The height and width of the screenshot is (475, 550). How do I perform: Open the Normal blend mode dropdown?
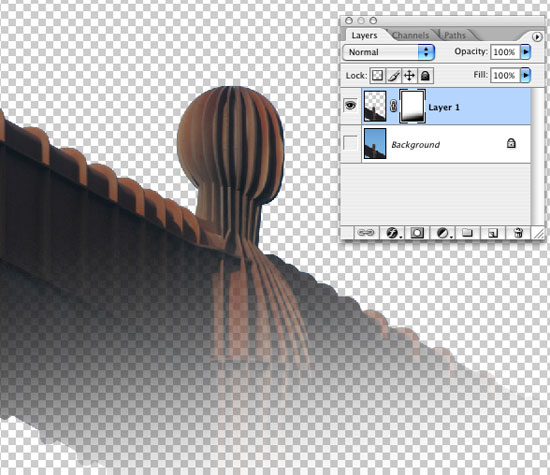pyautogui.click(x=388, y=52)
